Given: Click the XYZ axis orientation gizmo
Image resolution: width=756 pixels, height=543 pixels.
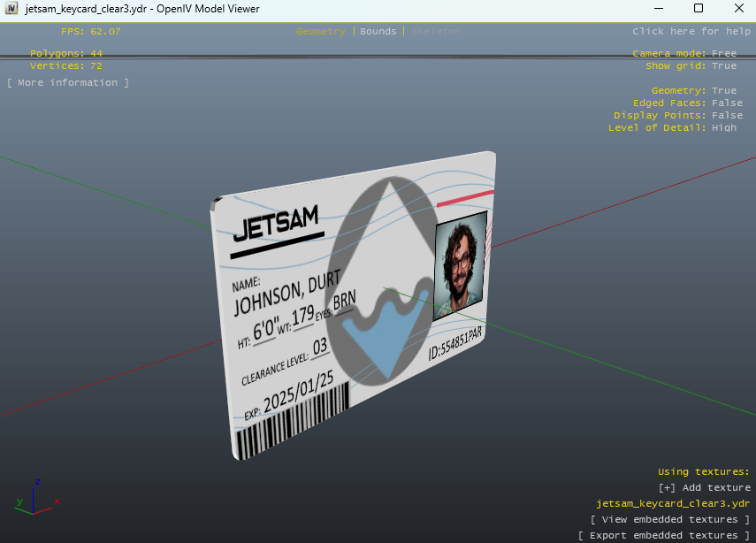Looking at the screenshot, I should click(36, 497).
